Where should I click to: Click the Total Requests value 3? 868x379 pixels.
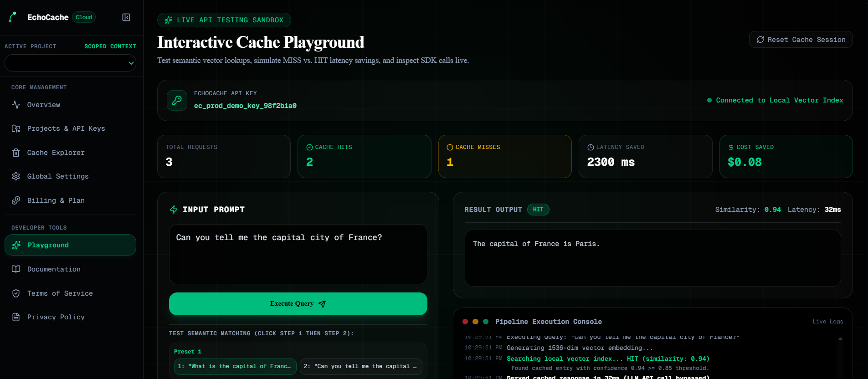tap(169, 162)
